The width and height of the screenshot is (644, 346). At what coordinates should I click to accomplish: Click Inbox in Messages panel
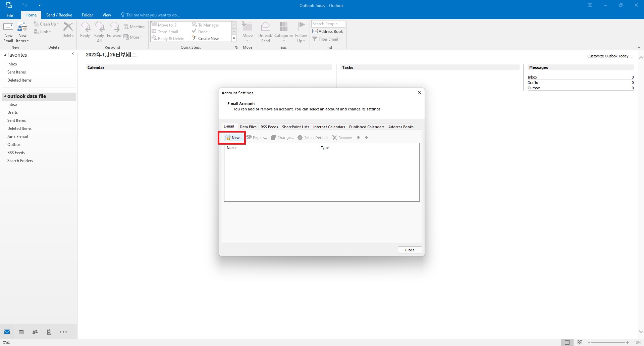[532, 77]
